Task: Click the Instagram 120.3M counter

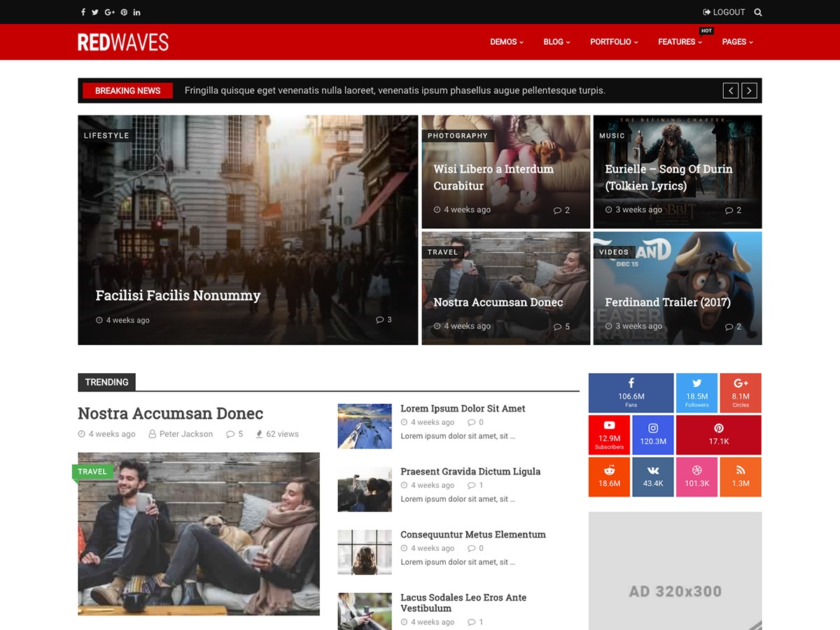Action: pos(653,435)
